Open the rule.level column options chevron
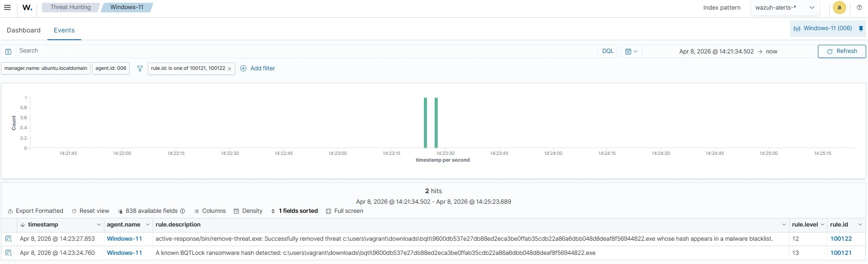Screen dimensions: 868x264 pyautogui.click(x=822, y=225)
